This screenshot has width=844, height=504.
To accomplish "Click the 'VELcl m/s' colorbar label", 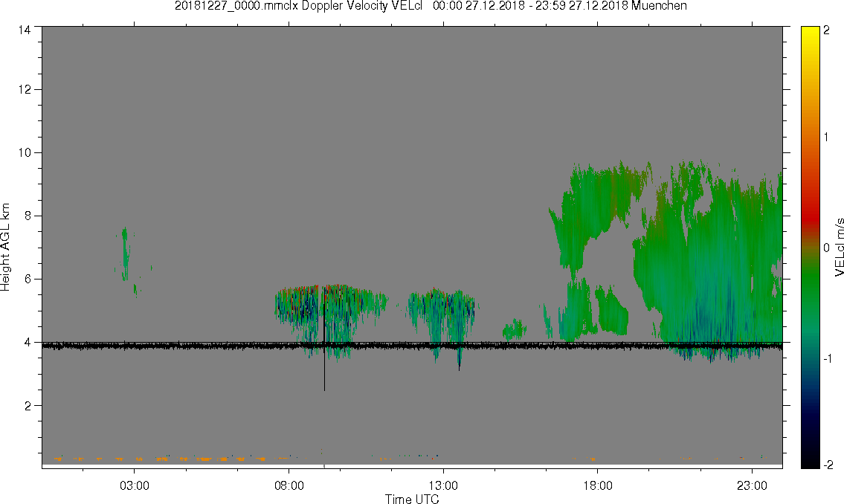I will [x=839, y=248].
